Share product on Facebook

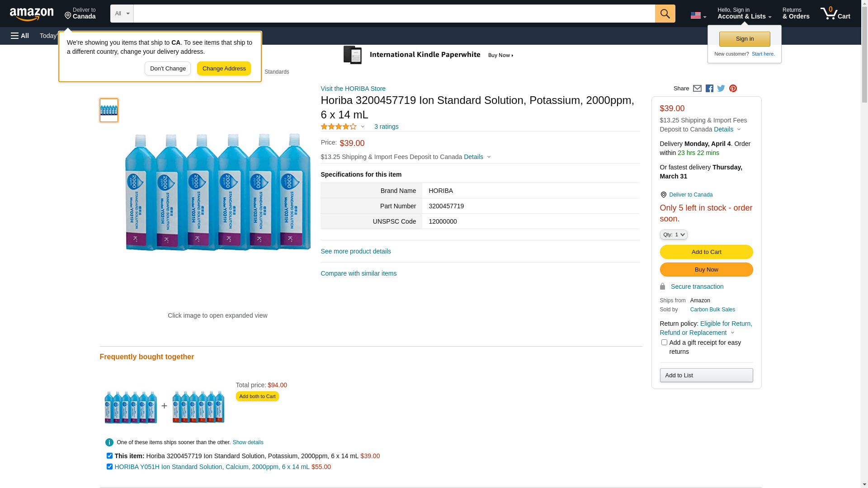tap(709, 89)
